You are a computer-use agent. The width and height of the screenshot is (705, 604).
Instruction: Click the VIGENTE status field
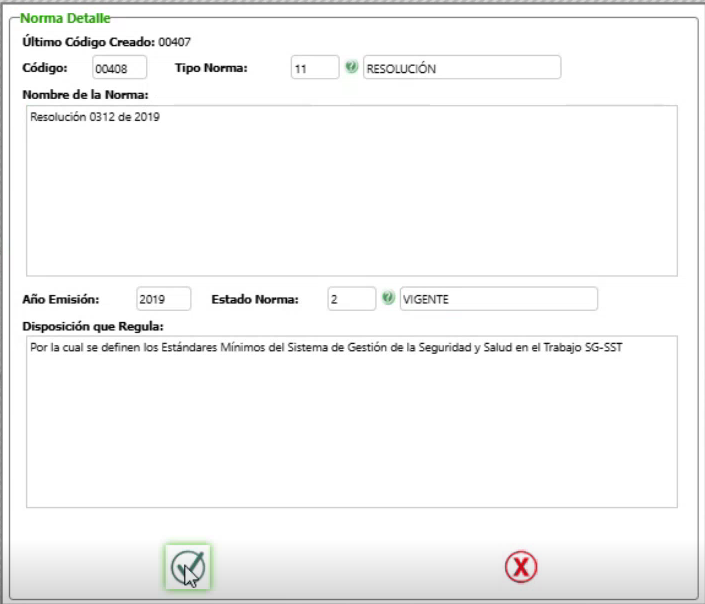[499, 299]
